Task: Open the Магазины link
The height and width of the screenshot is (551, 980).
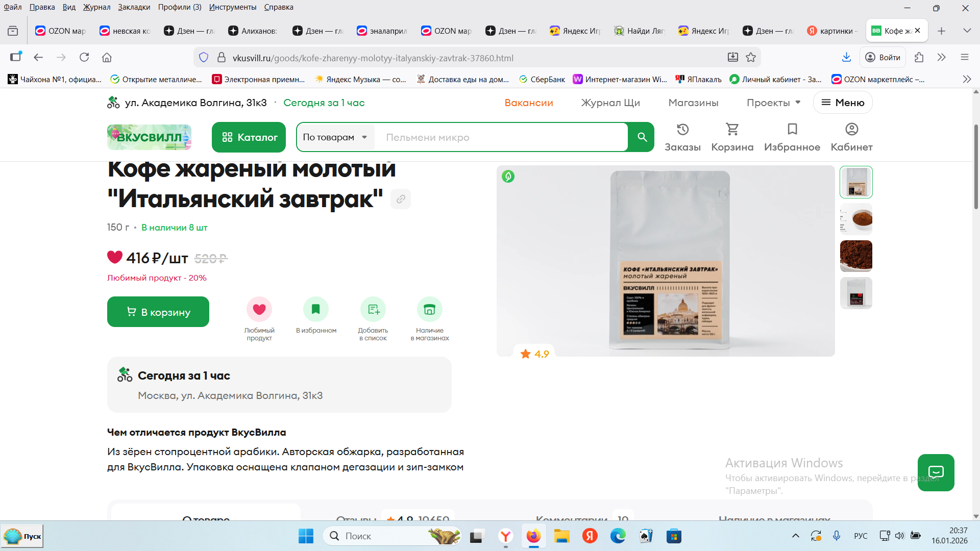Action: pyautogui.click(x=693, y=103)
